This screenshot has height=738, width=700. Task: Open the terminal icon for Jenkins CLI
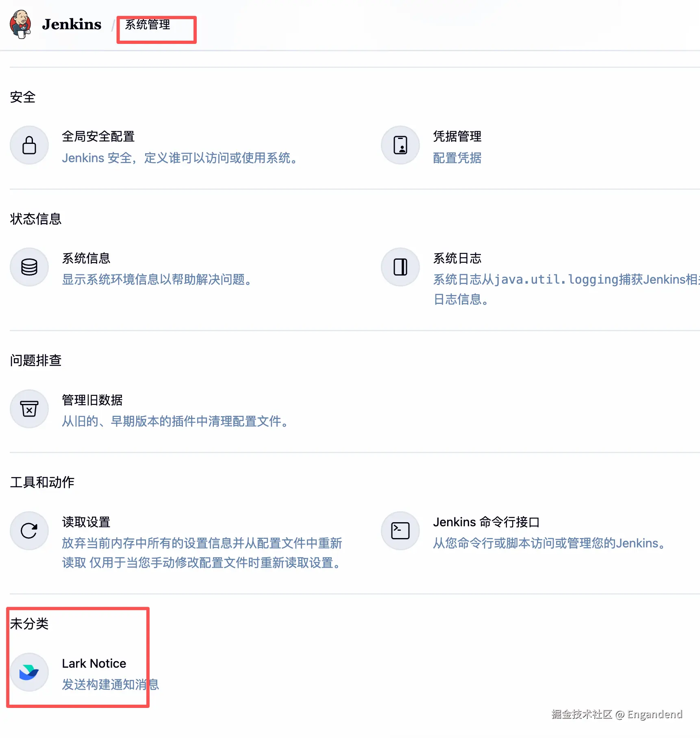coord(400,531)
